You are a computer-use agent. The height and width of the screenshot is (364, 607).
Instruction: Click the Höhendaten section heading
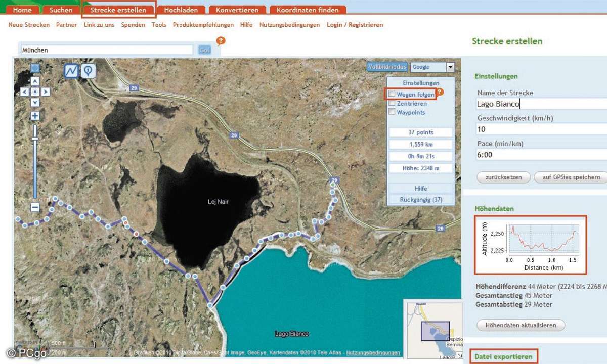(x=494, y=208)
